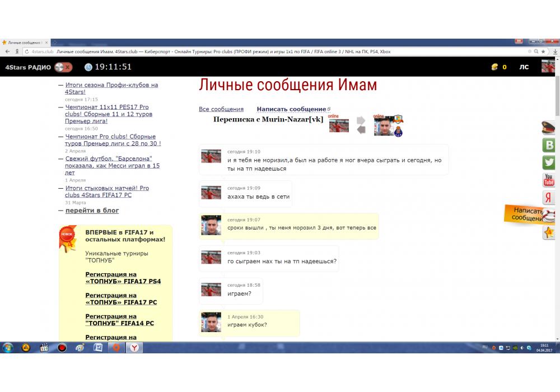Open Регистрация на ТОПНУБ FIFA17 PS4
Viewport: 560px width, 392px height.
(x=123, y=278)
